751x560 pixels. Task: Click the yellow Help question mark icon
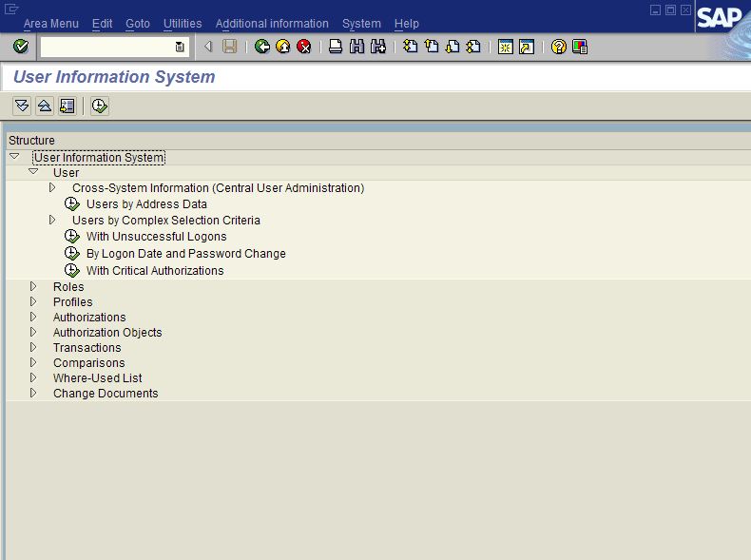click(x=558, y=47)
